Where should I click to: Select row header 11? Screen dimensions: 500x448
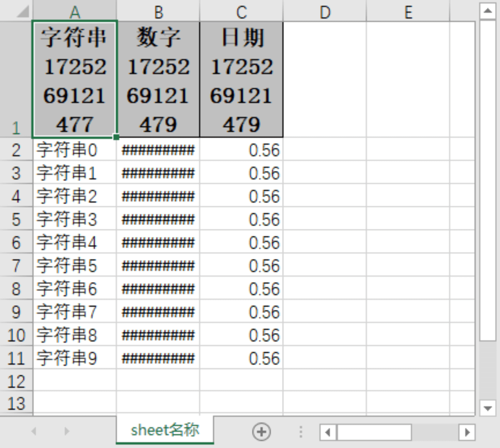tap(16, 358)
